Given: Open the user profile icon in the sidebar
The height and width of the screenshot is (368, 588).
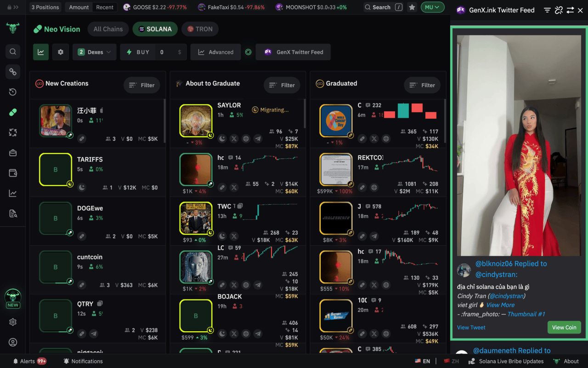Looking at the screenshot, I should tap(13, 342).
